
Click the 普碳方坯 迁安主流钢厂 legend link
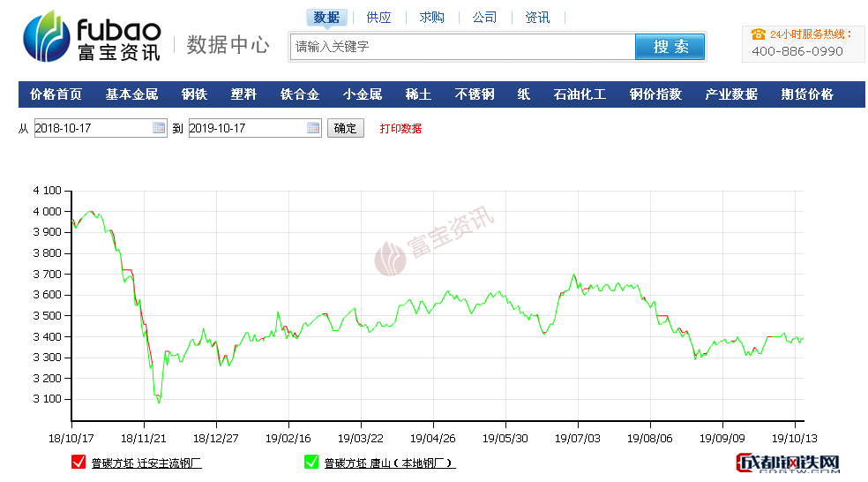146,463
